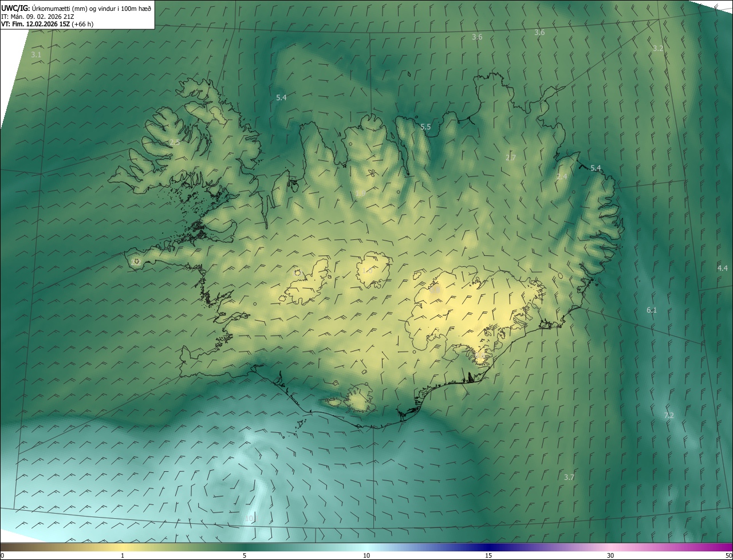The height and width of the screenshot is (560, 733).
Task: Click the 2.4 value label
Action: (x=562, y=177)
